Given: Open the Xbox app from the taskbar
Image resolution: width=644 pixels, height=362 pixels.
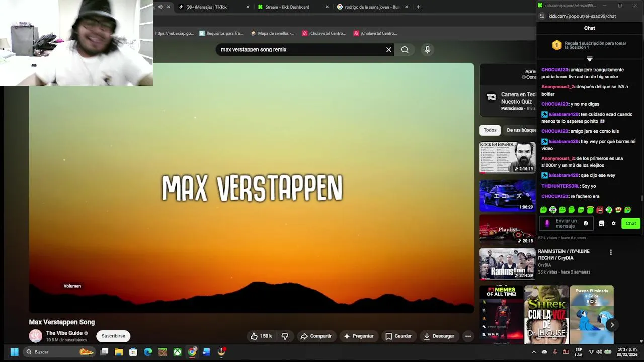Looking at the screenshot, I should pyautogui.click(x=177, y=352).
